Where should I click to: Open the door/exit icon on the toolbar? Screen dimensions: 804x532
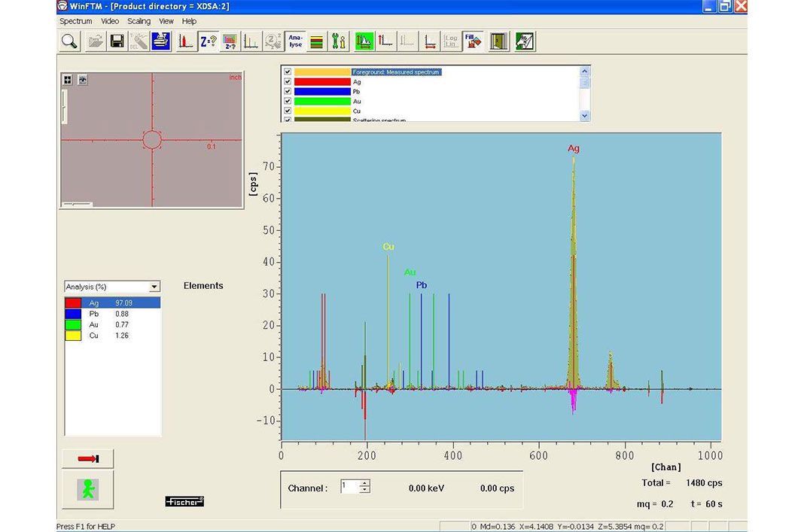point(498,41)
